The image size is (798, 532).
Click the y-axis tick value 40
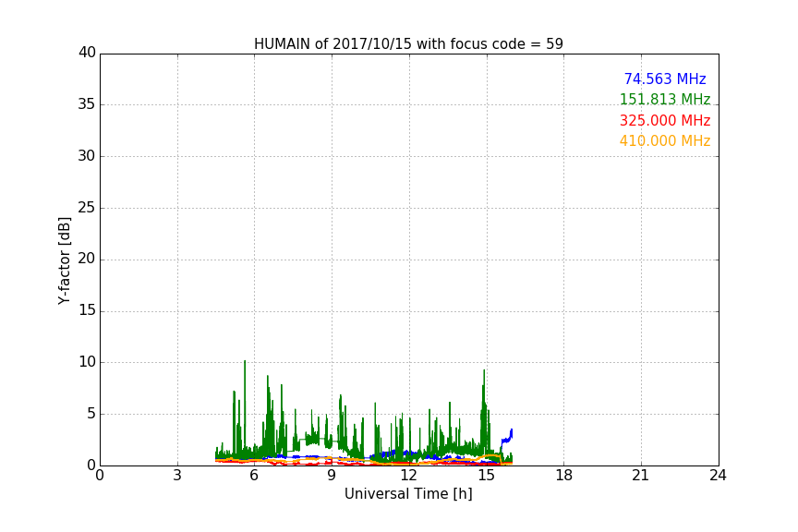pos(87,53)
